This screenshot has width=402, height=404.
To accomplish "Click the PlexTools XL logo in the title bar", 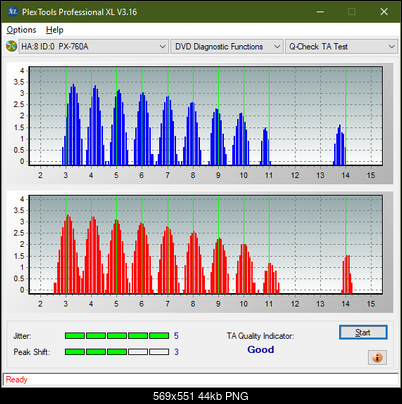I will point(13,12).
